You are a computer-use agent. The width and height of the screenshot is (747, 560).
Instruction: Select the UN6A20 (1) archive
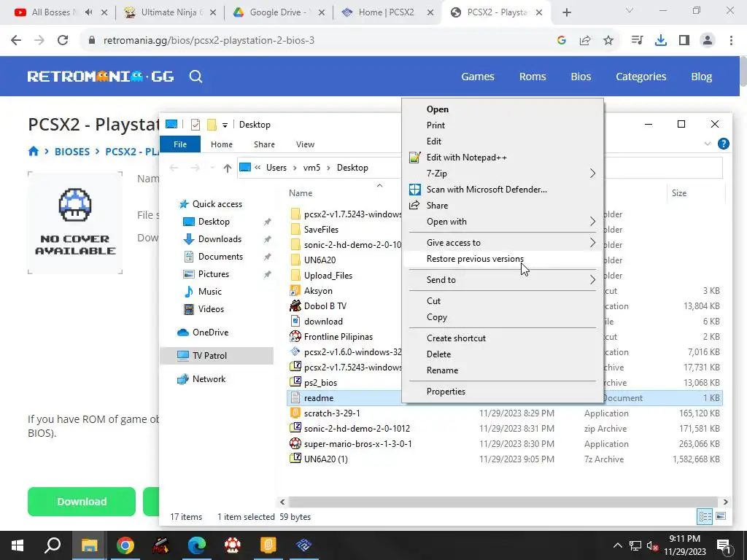(325, 459)
